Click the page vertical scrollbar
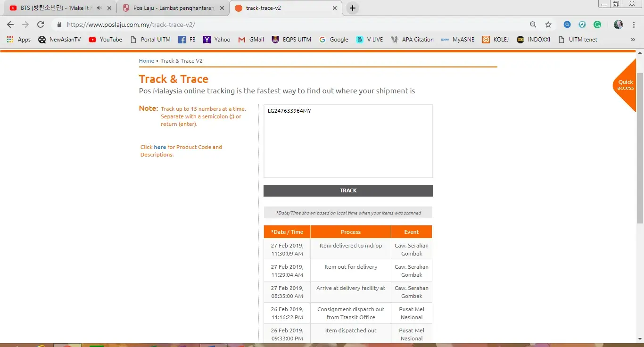 pos(640,148)
